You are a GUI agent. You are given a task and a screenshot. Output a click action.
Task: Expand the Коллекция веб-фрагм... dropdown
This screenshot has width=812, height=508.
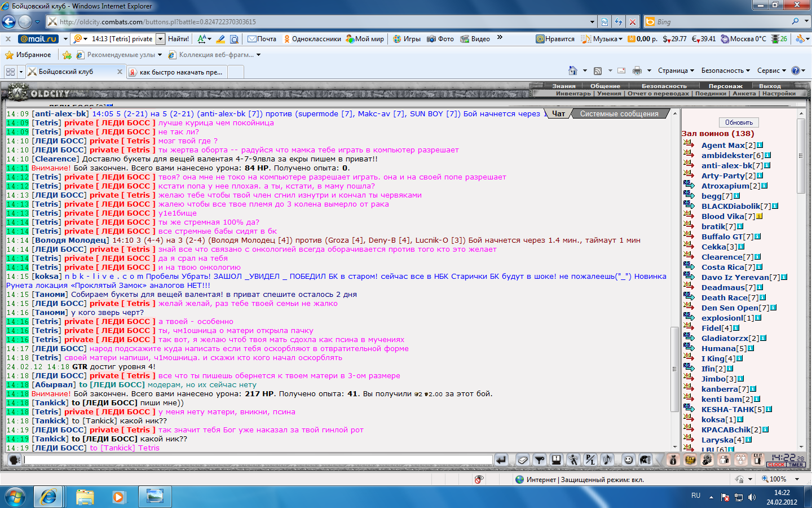(258, 55)
